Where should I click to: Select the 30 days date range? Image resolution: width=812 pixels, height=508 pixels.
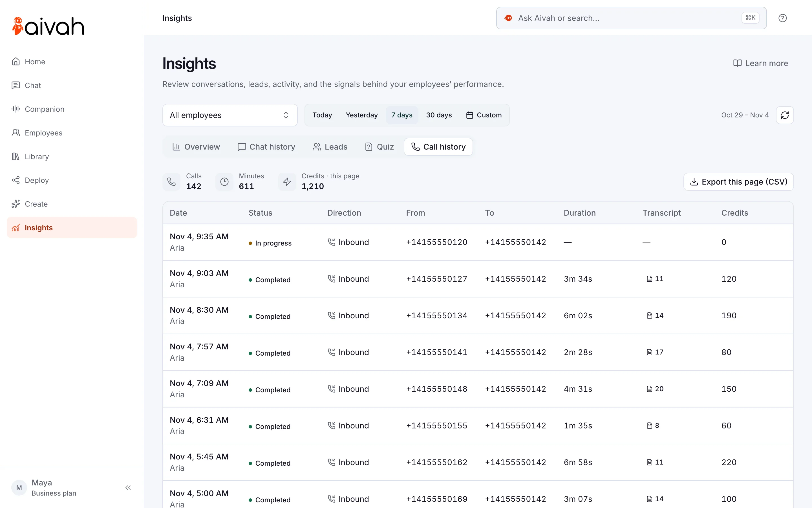[x=439, y=115]
